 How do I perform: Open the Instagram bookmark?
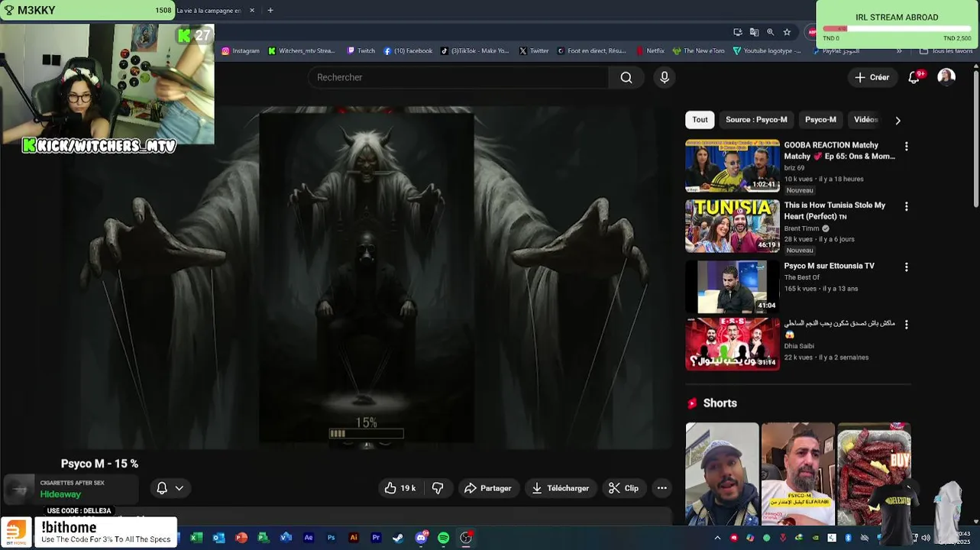pos(241,51)
